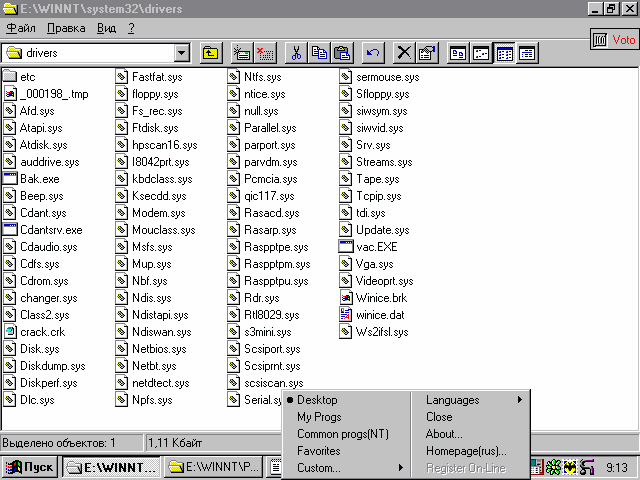Select the Fastfat.sys file icon
This screenshot has height=480, width=640.
point(122,76)
